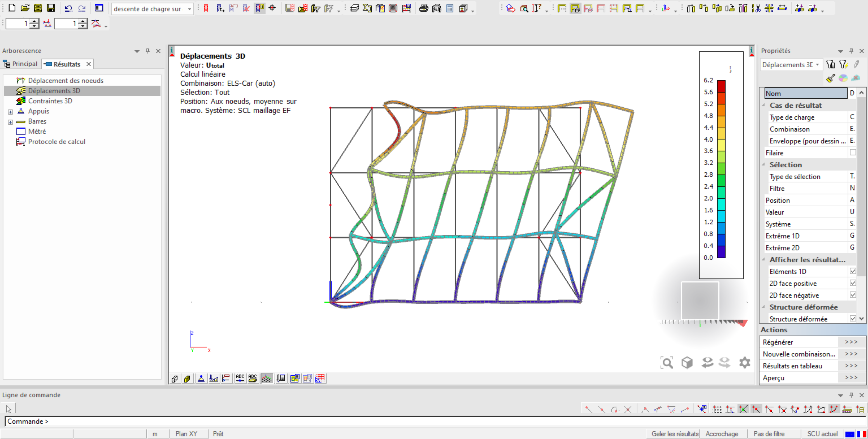Click the calculation magnifier icon in toolbar
This screenshot has width=868, height=439.
524,8
